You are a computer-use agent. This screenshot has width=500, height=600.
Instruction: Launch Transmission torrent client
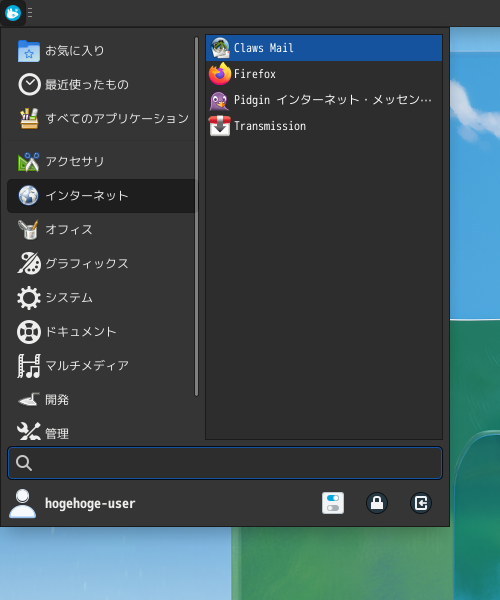[x=324, y=126]
